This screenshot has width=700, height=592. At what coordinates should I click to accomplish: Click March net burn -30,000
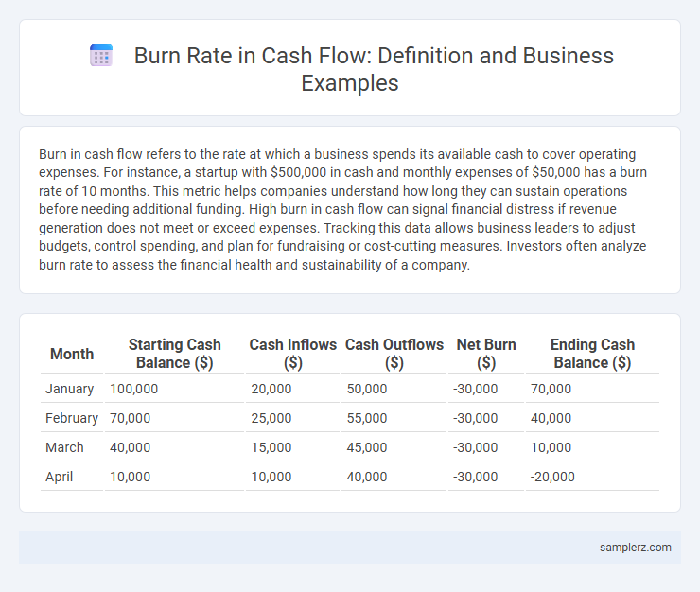(x=476, y=447)
